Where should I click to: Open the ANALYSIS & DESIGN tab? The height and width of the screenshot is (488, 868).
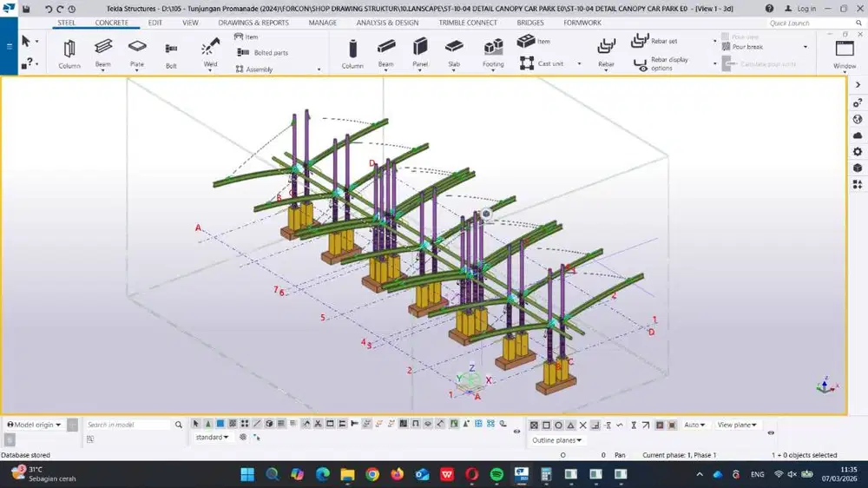point(386,23)
